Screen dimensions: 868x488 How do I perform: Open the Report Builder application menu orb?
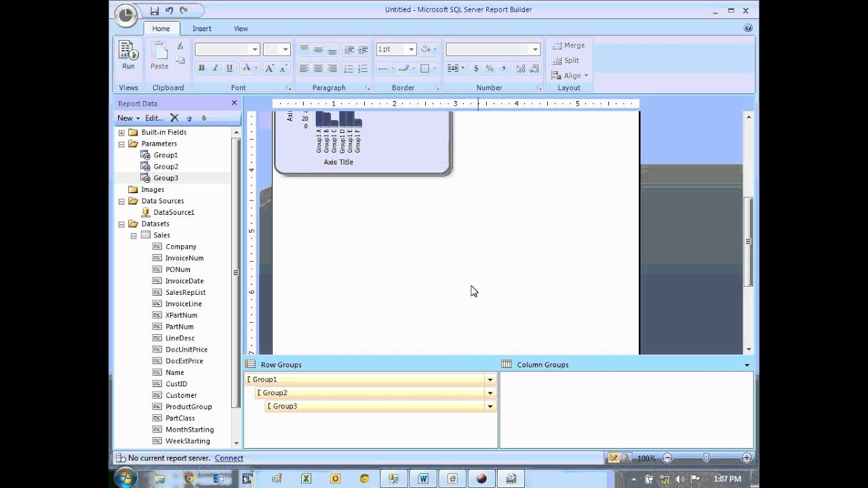coord(126,15)
